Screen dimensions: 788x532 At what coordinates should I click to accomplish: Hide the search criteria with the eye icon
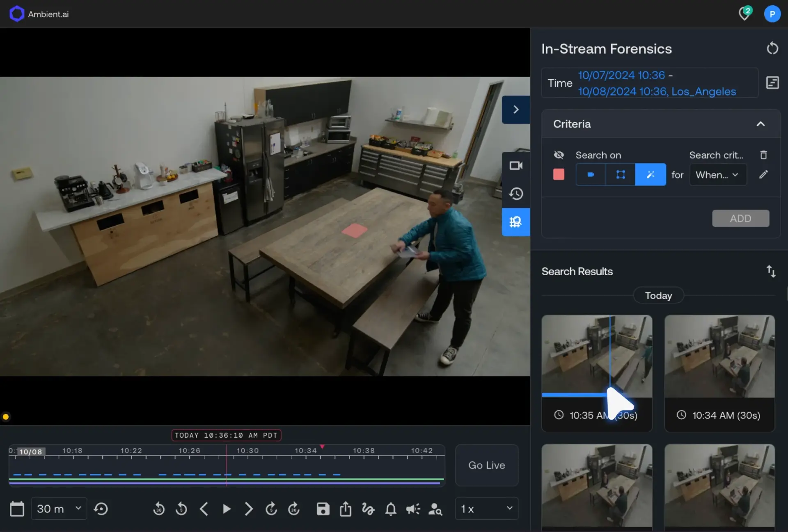(558, 155)
